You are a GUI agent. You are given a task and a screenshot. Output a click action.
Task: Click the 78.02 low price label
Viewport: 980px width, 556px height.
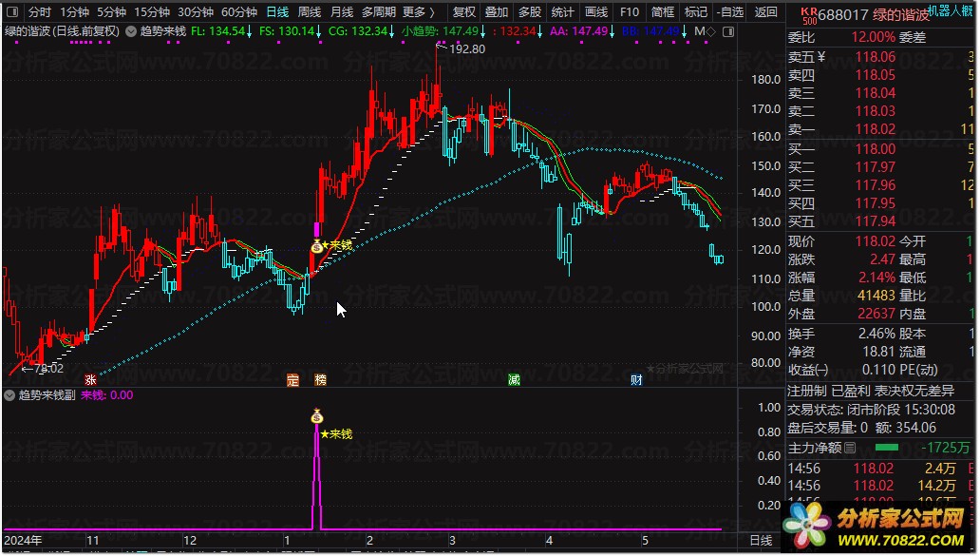[48, 369]
